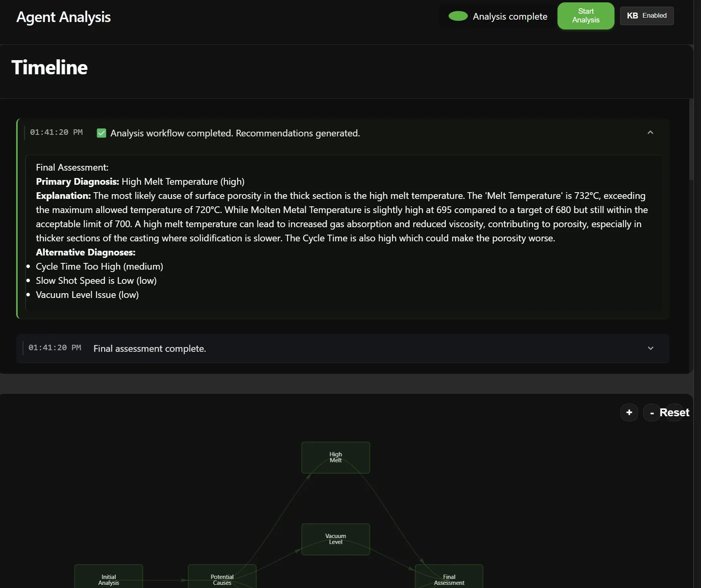Disable the knowledge base toggle
The height and width of the screenshot is (588, 701).
[646, 16]
